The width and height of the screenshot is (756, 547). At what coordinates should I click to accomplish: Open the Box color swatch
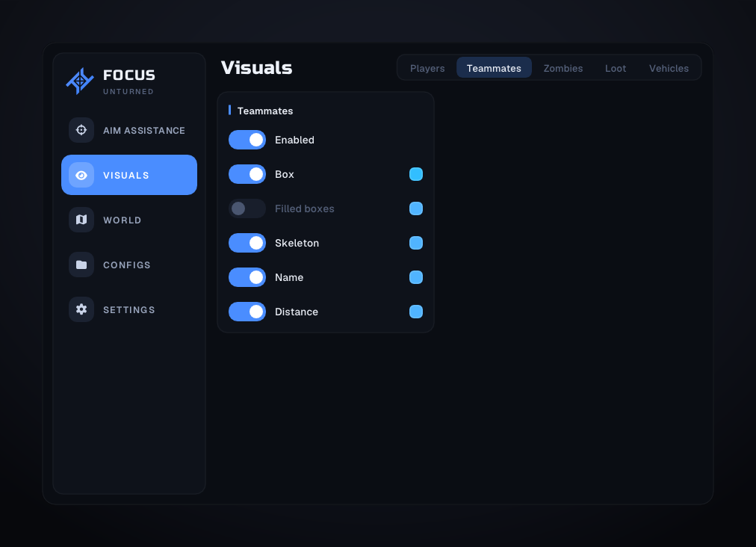[416, 174]
